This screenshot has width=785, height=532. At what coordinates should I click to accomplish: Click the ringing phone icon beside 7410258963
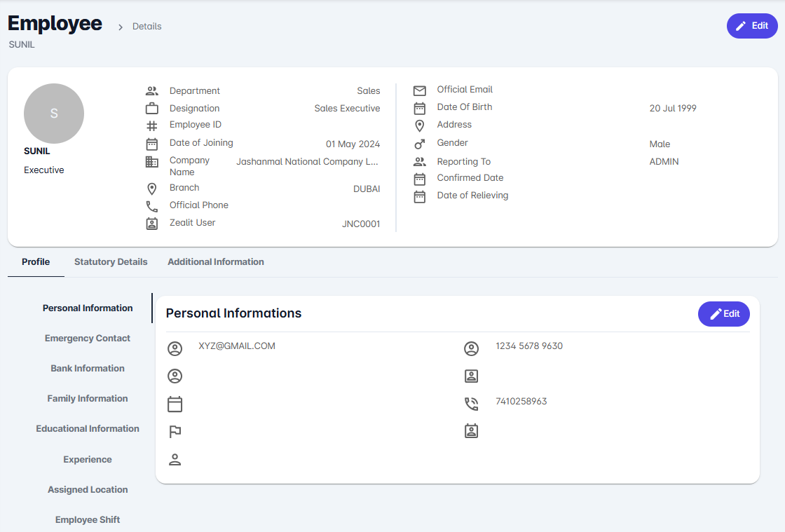click(471, 403)
